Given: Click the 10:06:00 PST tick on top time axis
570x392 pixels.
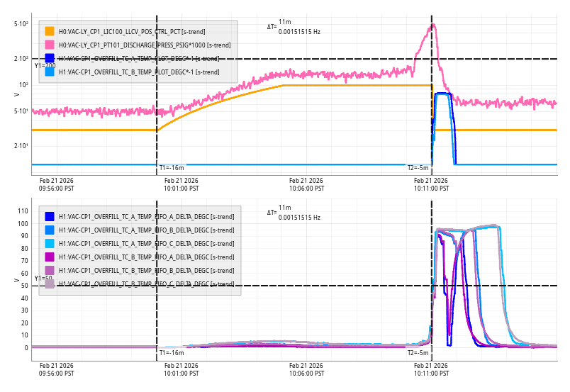Looking at the screenshot, I should point(306,184).
